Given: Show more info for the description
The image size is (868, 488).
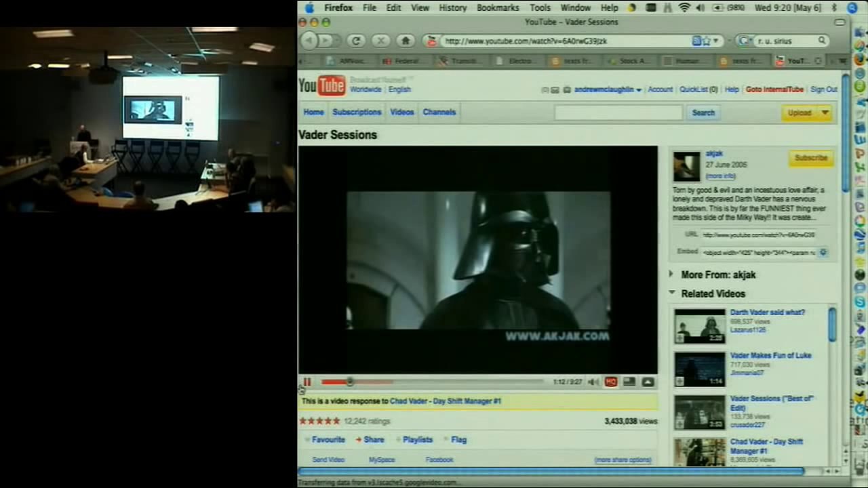Looking at the screenshot, I should (720, 176).
